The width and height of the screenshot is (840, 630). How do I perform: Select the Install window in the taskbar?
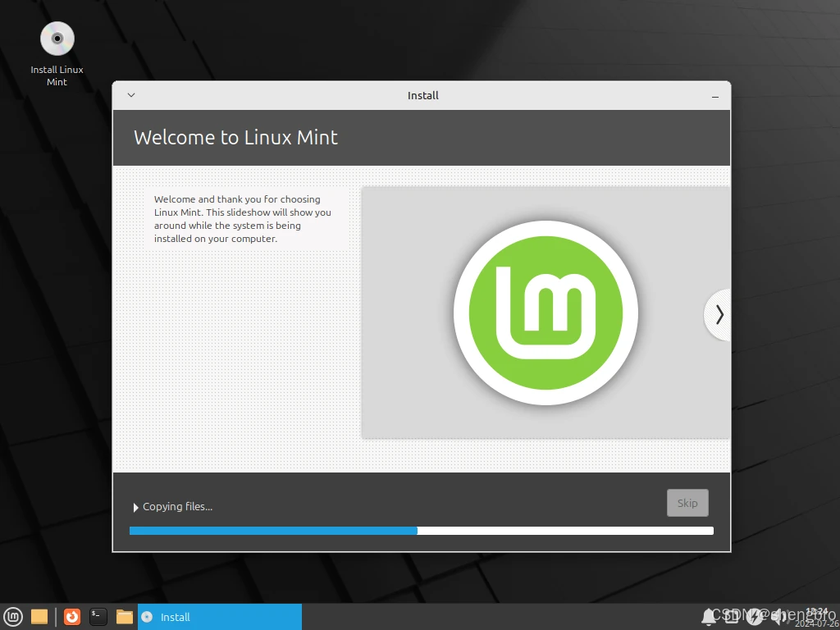tap(220, 617)
